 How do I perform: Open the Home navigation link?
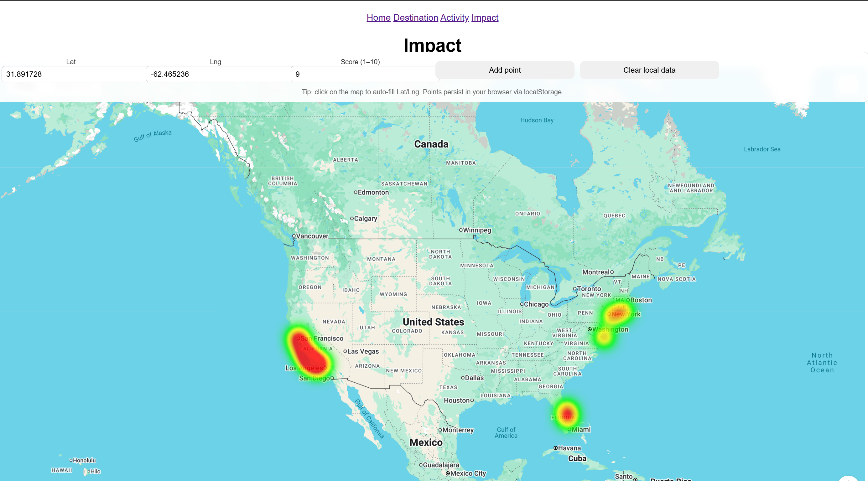(x=378, y=18)
